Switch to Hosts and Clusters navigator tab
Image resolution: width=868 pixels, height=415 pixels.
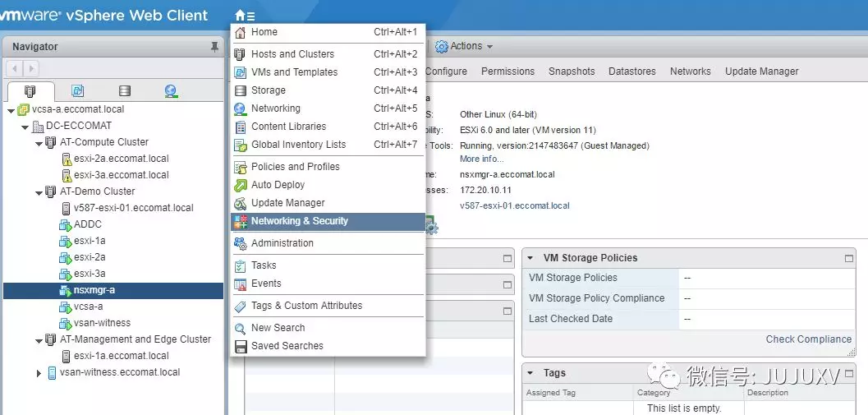point(30,91)
